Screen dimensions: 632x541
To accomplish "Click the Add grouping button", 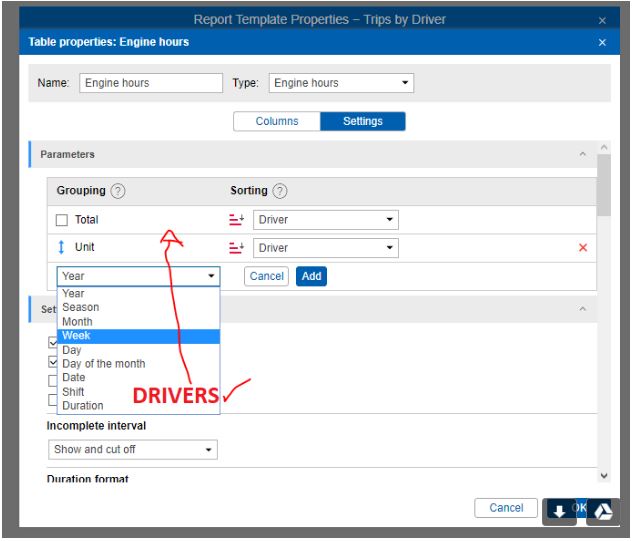I will pos(311,276).
